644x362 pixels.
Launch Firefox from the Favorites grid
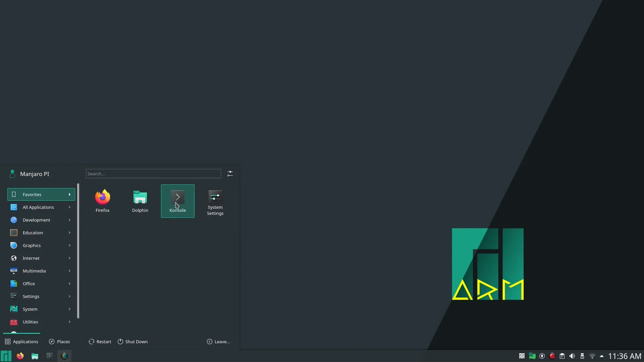(102, 200)
